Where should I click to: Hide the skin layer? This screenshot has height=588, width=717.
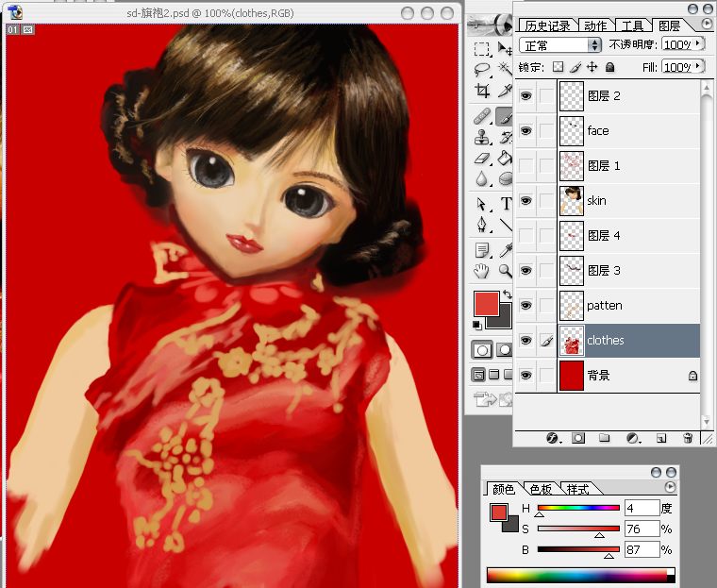pyautogui.click(x=525, y=200)
